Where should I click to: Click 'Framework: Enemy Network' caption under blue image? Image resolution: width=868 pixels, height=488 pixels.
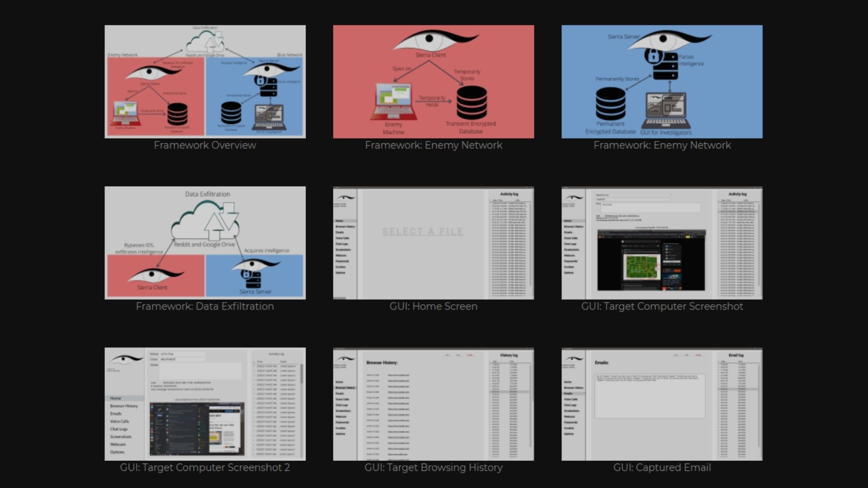pos(662,145)
